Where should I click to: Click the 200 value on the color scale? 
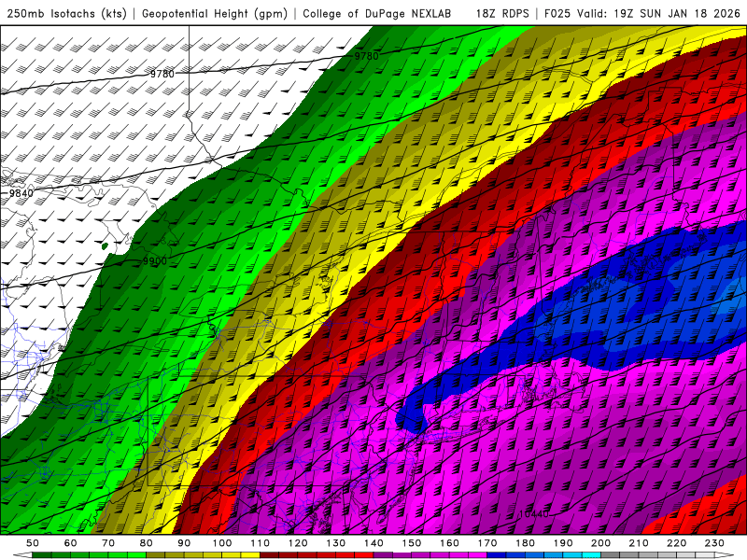[x=600, y=543]
